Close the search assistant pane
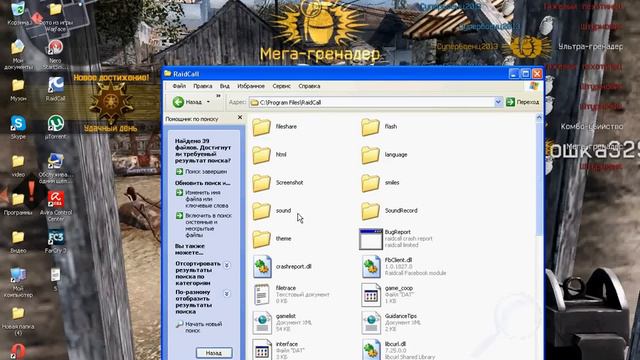 tap(240, 118)
